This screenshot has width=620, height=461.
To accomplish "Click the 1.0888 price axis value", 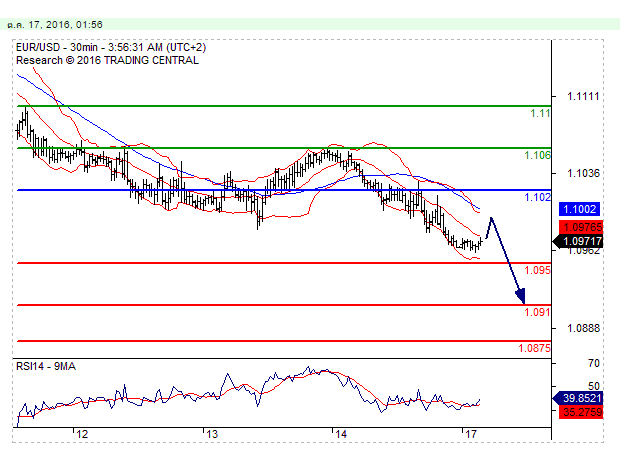I will click(x=583, y=328).
